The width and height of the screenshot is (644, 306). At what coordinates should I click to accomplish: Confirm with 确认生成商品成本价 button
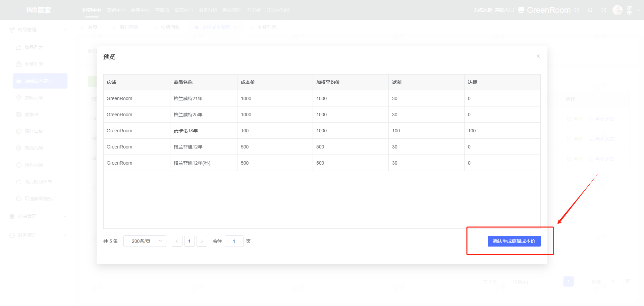pos(514,241)
